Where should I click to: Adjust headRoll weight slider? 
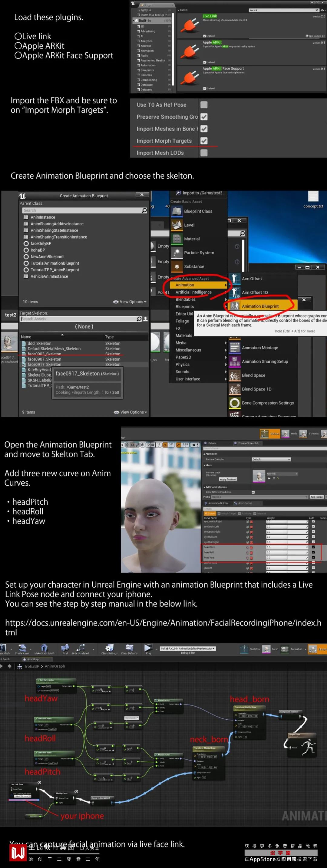tap(287, 553)
